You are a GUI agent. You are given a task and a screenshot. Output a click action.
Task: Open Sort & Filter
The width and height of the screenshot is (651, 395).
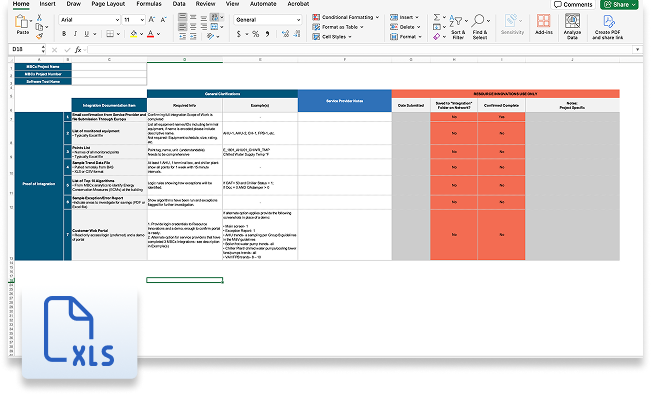pos(458,27)
